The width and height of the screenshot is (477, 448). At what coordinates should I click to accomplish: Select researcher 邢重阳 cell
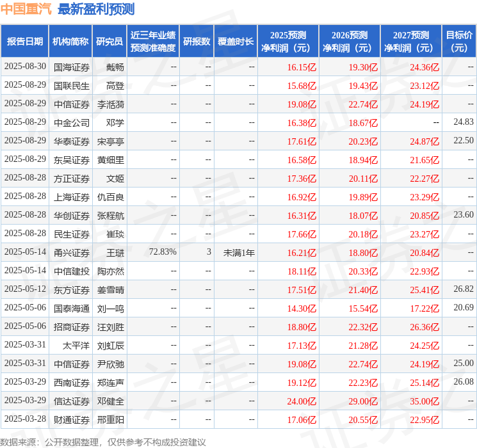111,420
